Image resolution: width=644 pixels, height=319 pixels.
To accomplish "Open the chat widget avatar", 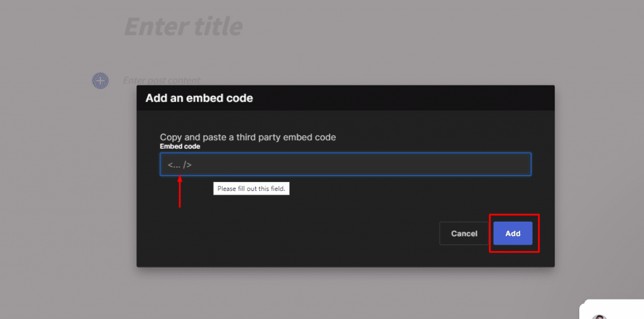I will click(600, 316).
